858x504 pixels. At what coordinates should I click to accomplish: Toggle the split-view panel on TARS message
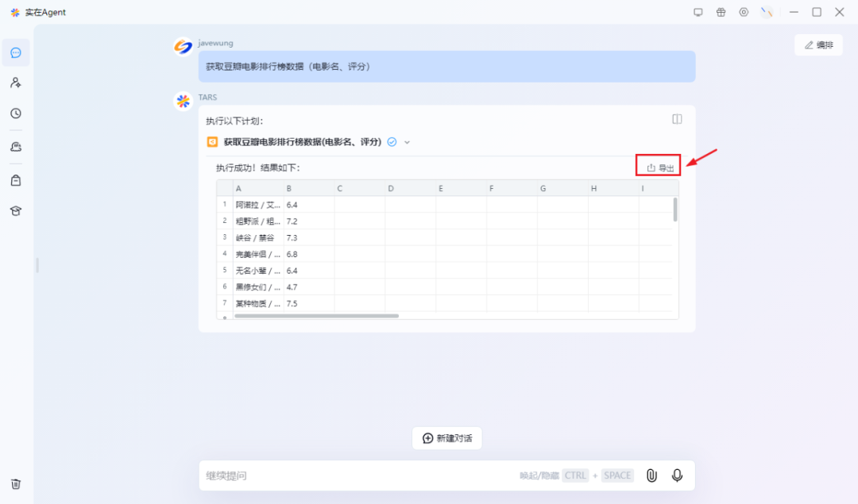click(676, 119)
